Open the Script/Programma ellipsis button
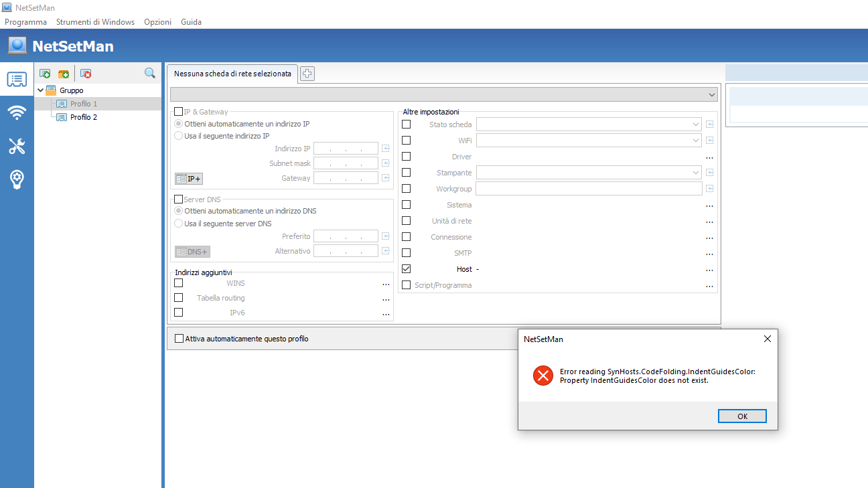Viewport: 868px width, 488px height. coord(709,286)
